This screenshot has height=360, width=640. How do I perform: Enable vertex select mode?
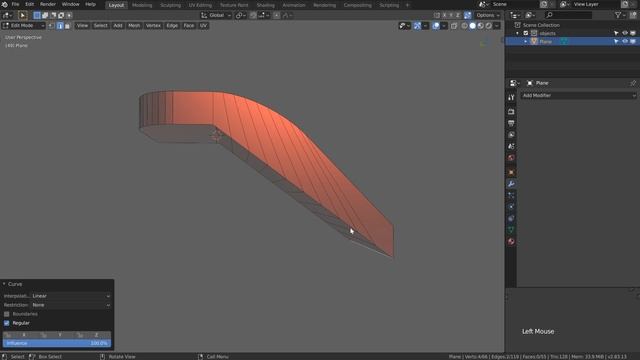pos(51,26)
